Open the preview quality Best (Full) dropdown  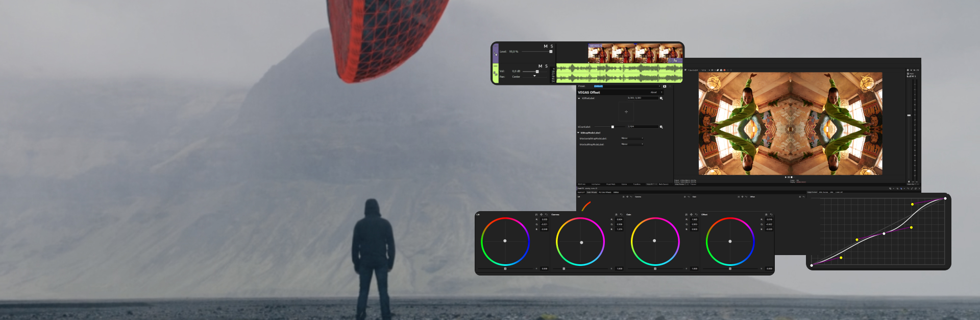(693, 70)
